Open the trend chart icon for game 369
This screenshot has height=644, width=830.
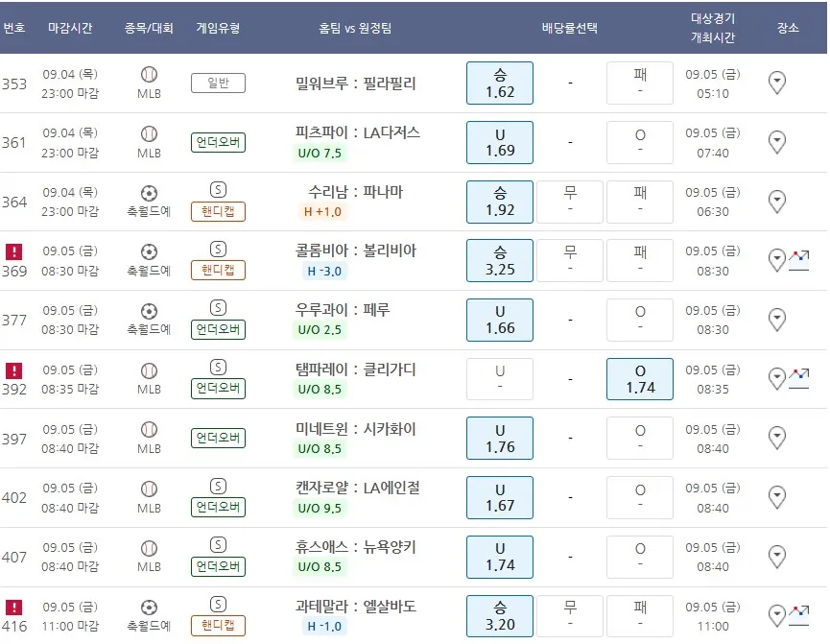click(x=798, y=259)
